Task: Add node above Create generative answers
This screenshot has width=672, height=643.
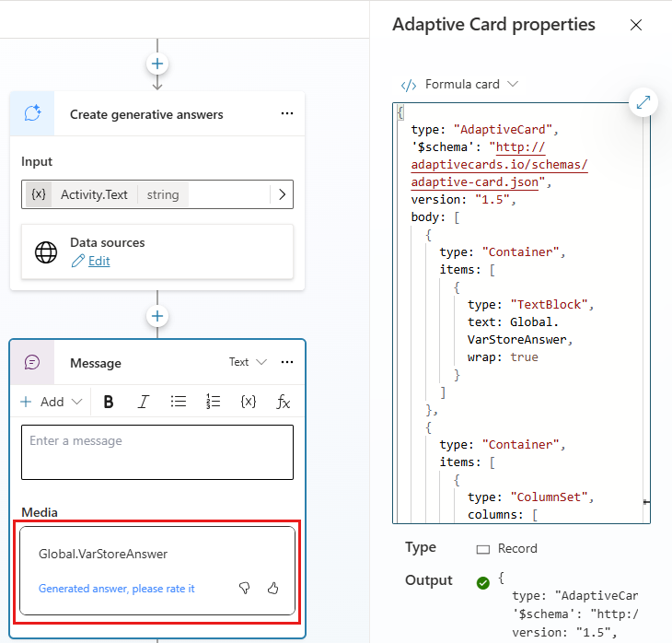Action: click(157, 64)
